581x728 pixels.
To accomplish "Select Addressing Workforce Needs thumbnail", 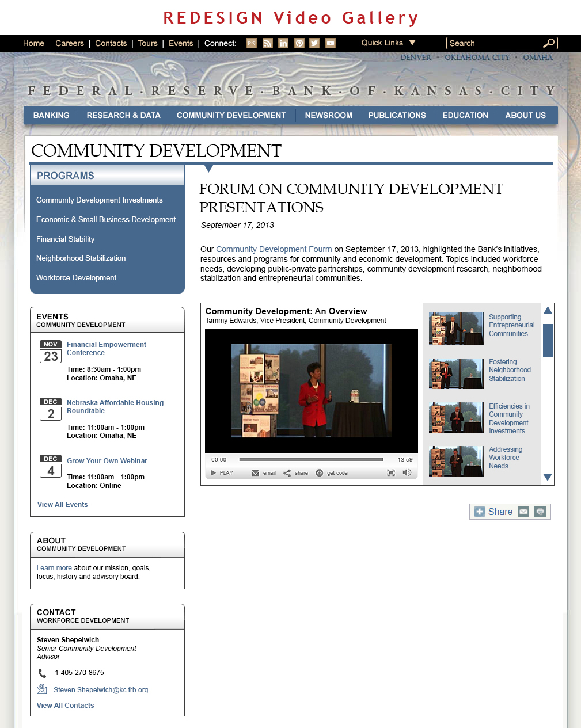I will tap(457, 462).
